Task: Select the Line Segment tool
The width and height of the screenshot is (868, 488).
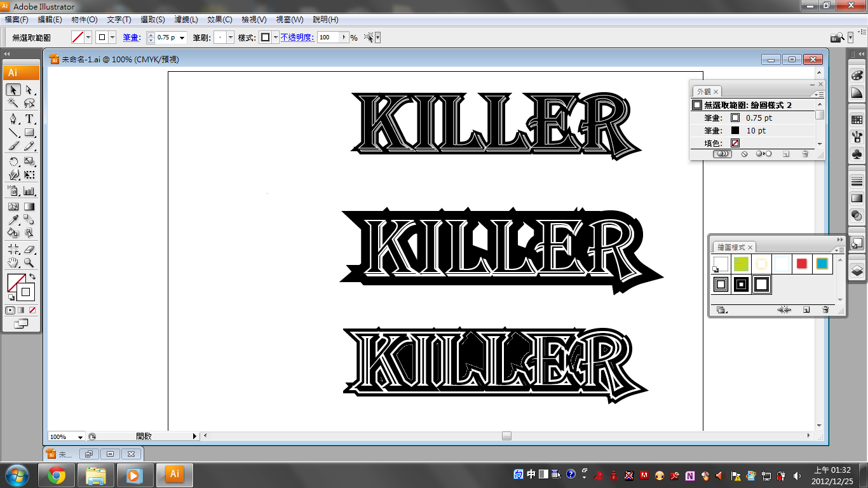Action: (13, 133)
